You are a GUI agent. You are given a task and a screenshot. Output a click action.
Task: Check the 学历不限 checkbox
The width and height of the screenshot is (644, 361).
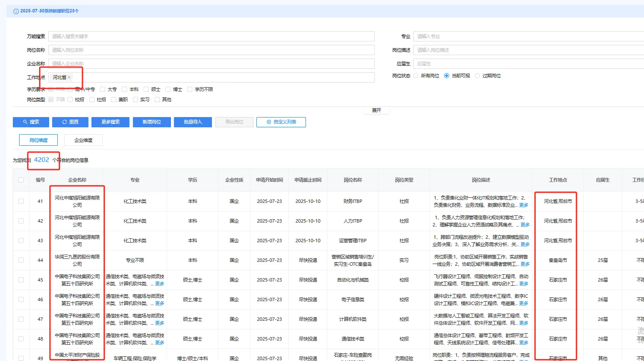click(190, 89)
